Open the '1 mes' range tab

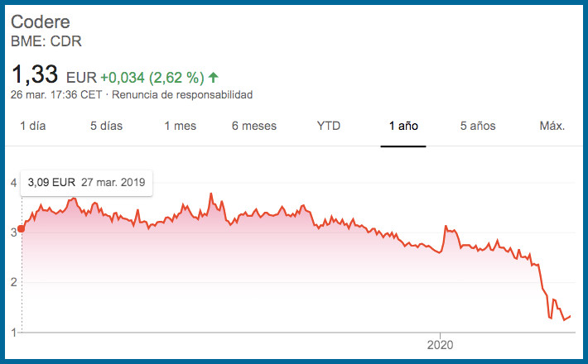pyautogui.click(x=181, y=126)
